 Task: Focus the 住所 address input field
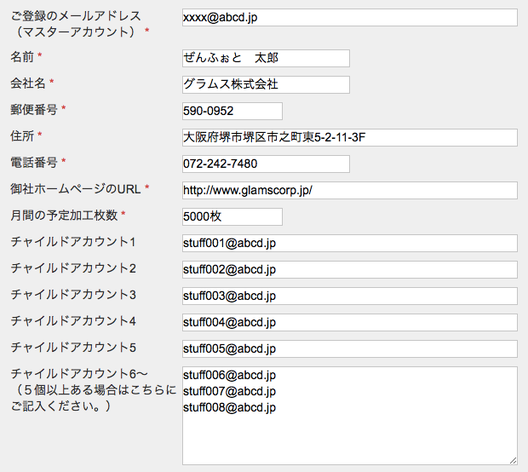pos(350,137)
